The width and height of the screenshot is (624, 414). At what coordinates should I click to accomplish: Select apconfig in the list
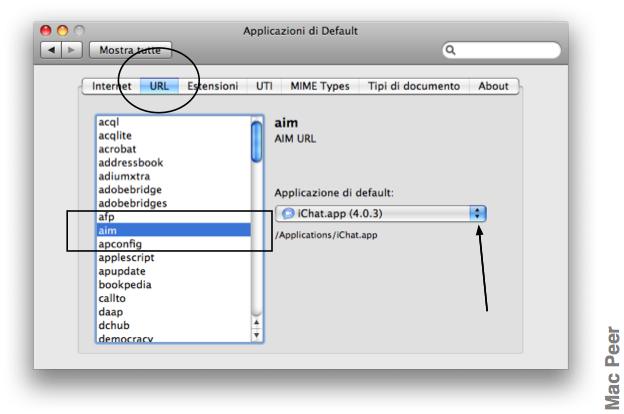(174, 244)
